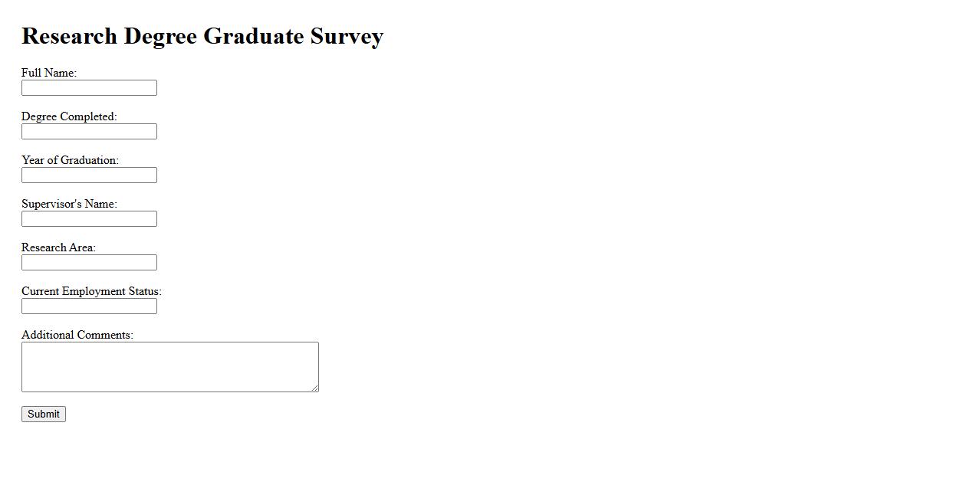
Task: Click the Research Degree Graduate Survey heading
Action: click(x=202, y=36)
